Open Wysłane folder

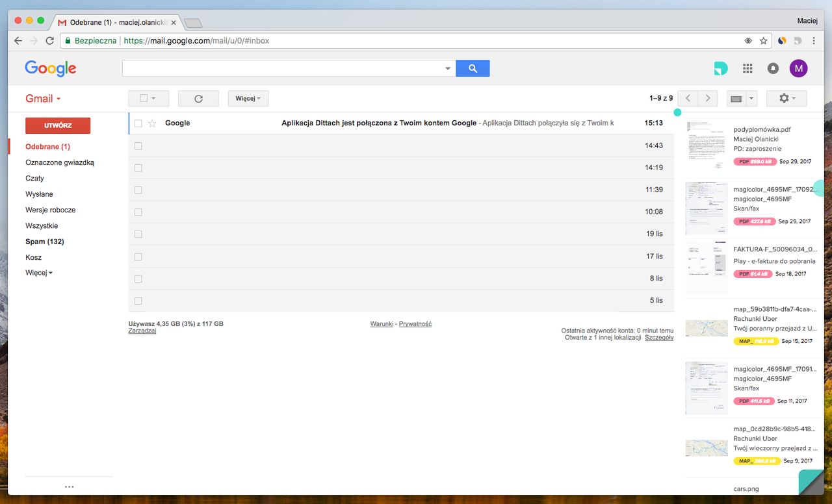tap(39, 194)
